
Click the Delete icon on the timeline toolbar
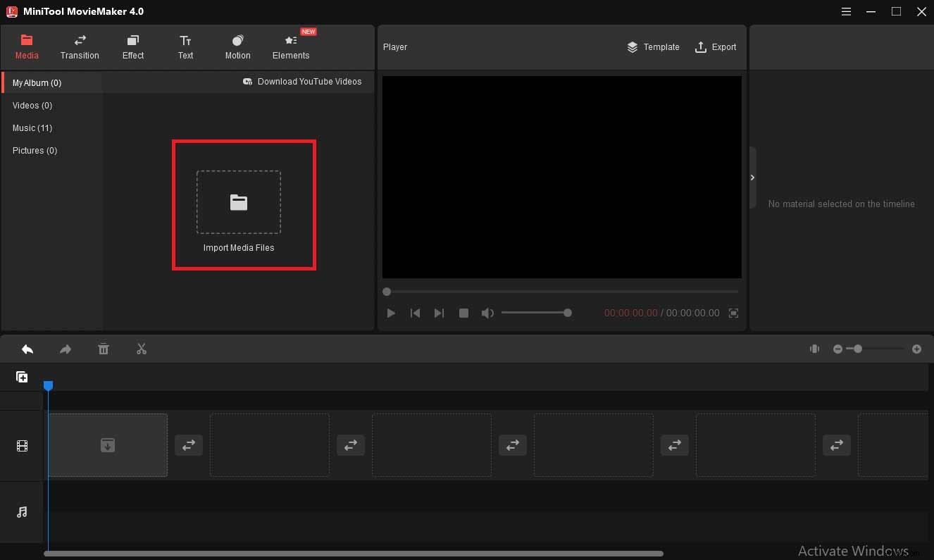pyautogui.click(x=104, y=349)
